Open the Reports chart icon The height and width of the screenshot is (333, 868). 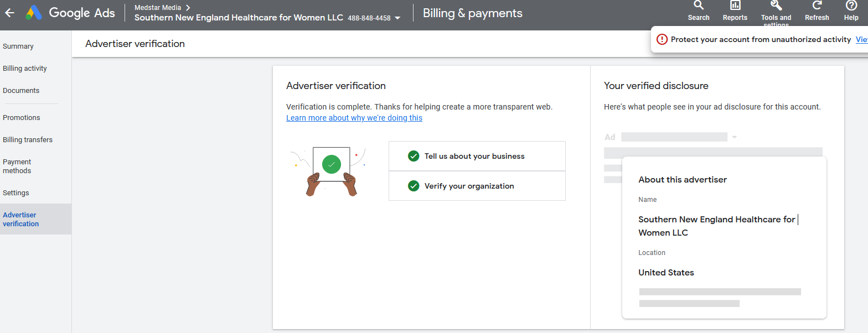(735, 6)
